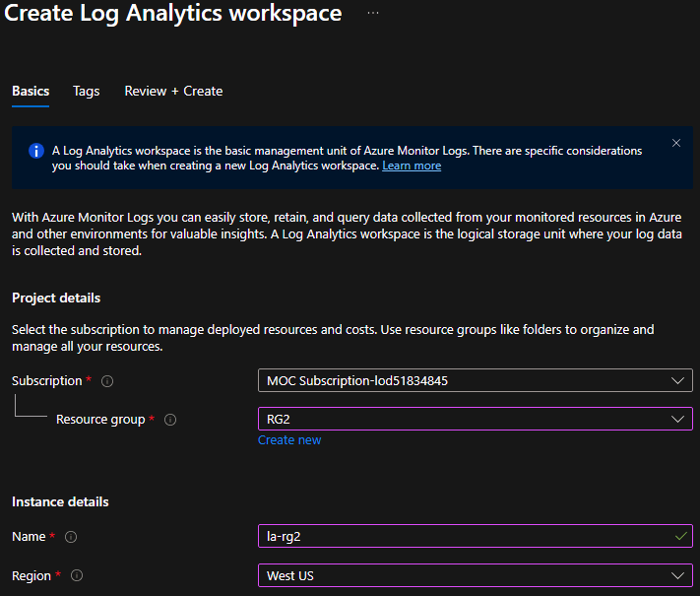Expand the Subscription dropdown
Image resolution: width=700 pixels, height=596 pixels.
pyautogui.click(x=475, y=380)
